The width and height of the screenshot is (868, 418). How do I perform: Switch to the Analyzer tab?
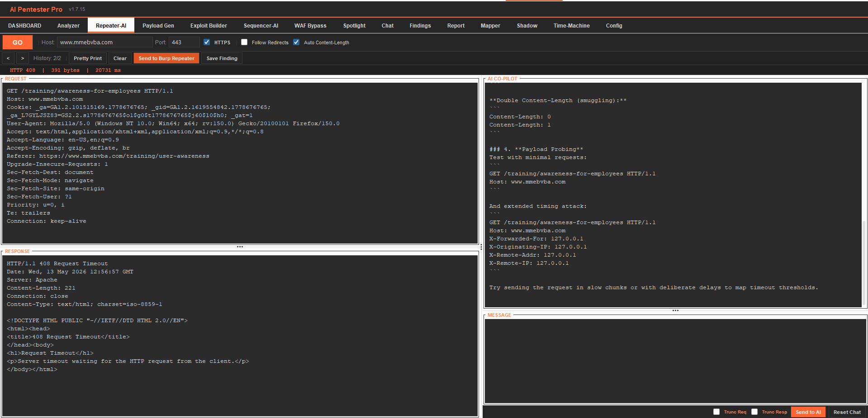[x=68, y=26]
